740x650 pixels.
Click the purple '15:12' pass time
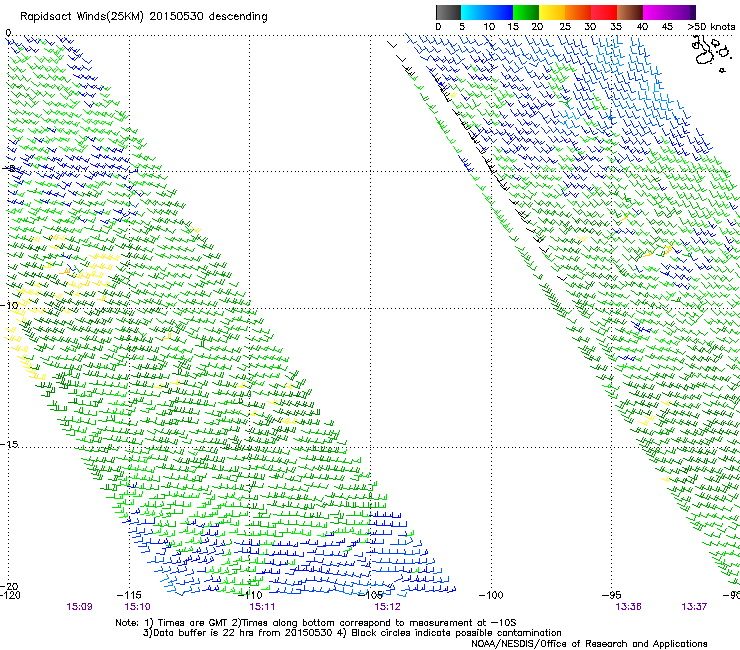coord(387,607)
